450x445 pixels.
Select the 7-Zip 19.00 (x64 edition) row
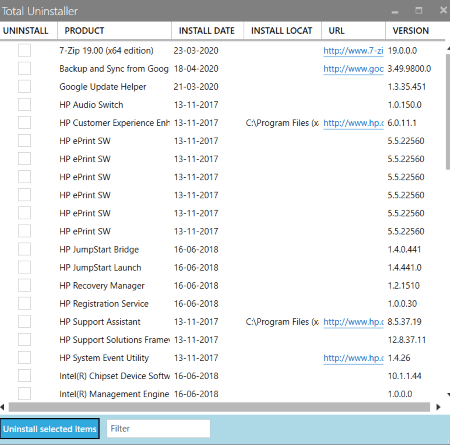pos(222,51)
